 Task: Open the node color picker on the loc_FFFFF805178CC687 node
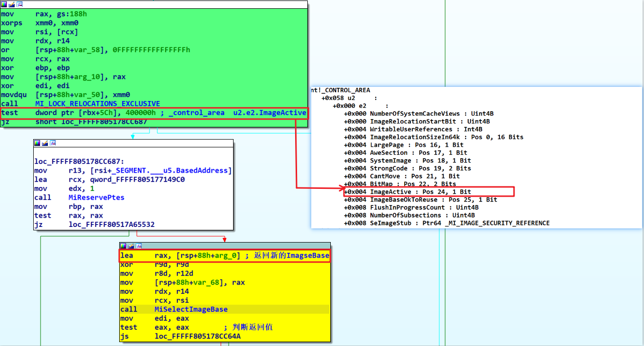(37, 143)
